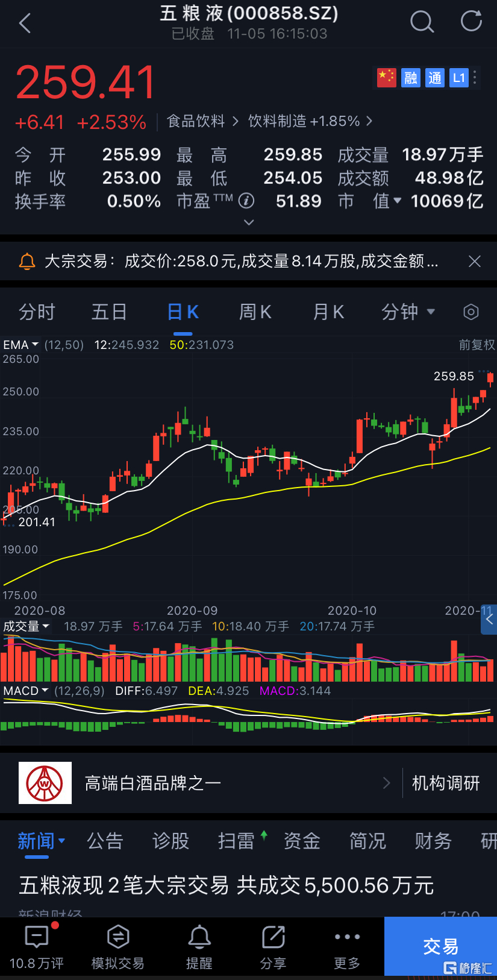Tap the Wuliangye company logo

point(45,783)
